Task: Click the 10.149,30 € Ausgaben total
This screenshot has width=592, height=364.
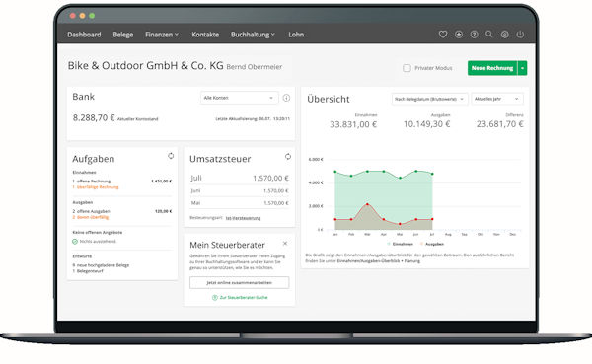Action: pos(426,124)
